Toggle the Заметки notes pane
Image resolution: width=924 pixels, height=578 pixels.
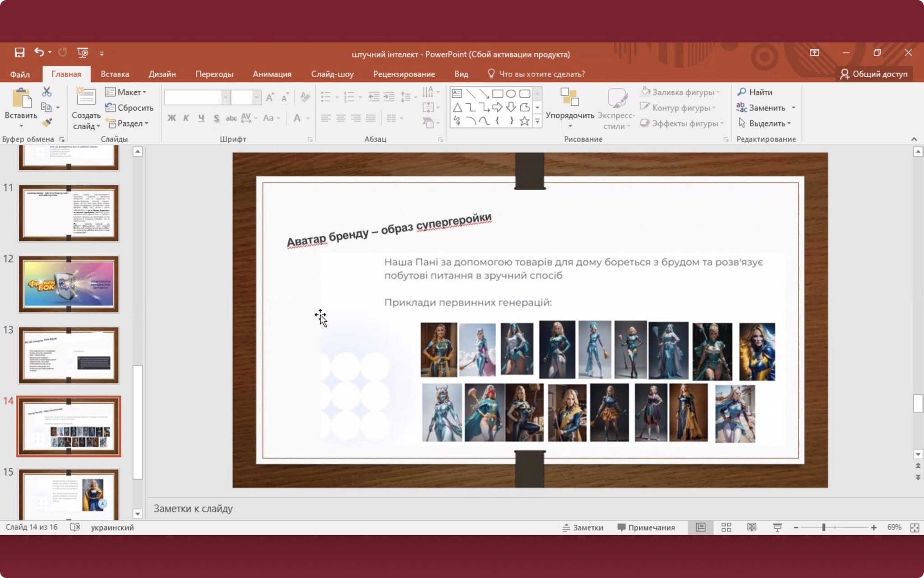(583, 527)
